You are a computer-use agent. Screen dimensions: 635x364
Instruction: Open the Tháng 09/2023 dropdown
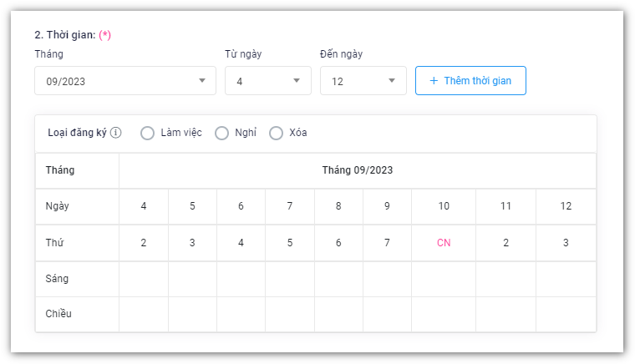pyautogui.click(x=125, y=81)
